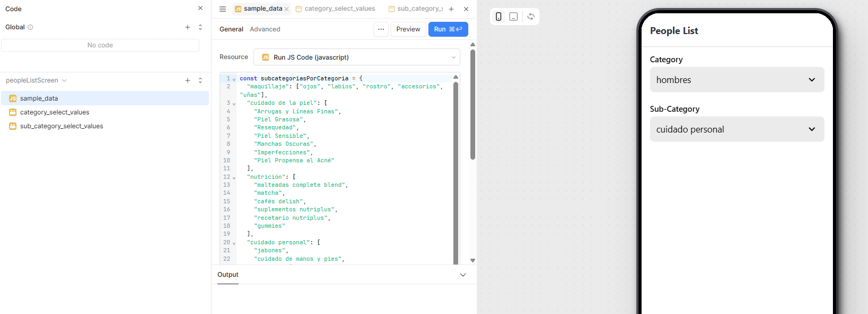Viewport: 868px width, 314px height.
Task: Click code line containing "jabones"
Action: click(271, 251)
